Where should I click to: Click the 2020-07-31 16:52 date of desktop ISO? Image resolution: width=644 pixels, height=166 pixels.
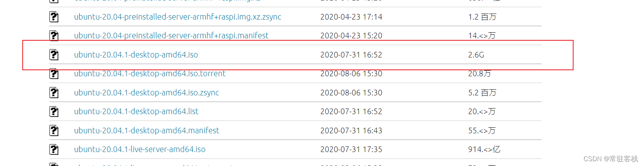tap(351, 55)
